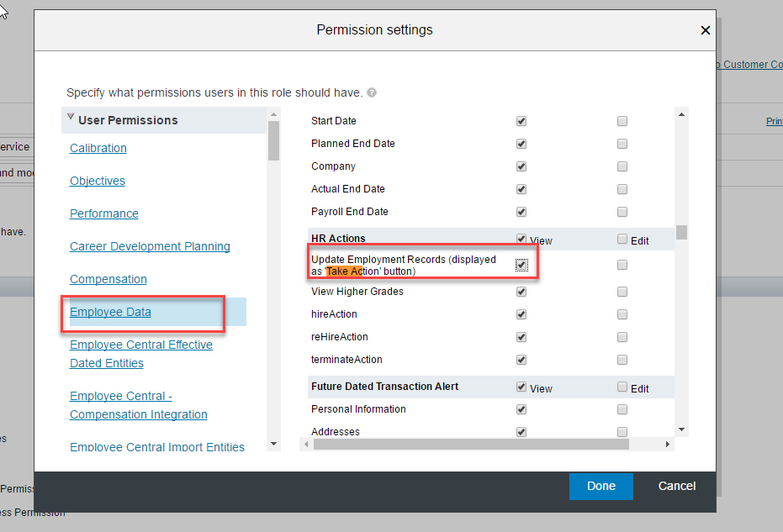The height and width of the screenshot is (532, 783).
Task: Toggle Future Dated Transaction Alert View checkbox
Action: tap(521, 387)
